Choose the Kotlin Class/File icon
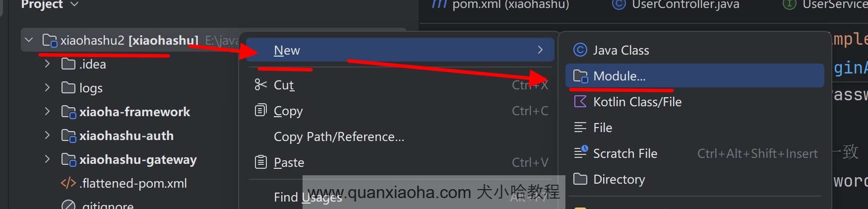The image size is (868, 209). pos(580,102)
